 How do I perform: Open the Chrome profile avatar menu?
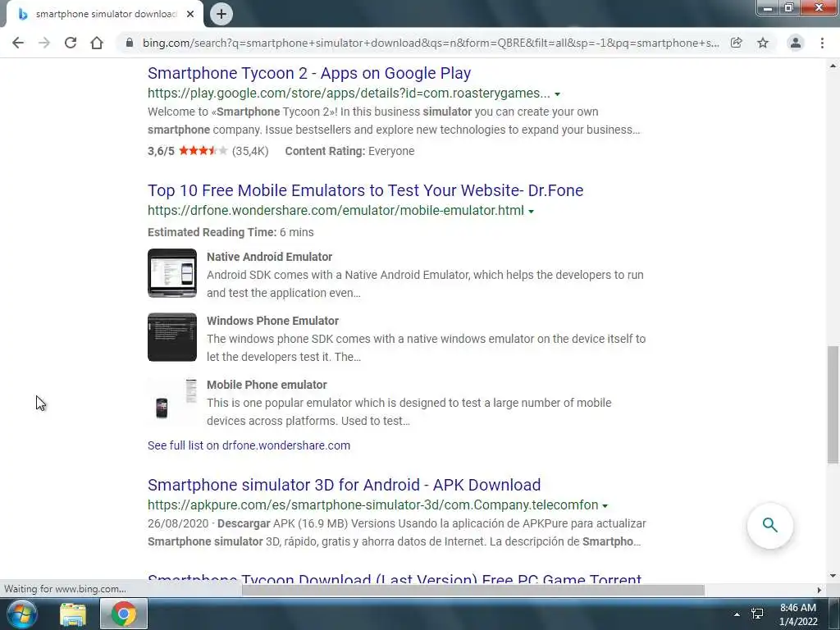tap(796, 43)
